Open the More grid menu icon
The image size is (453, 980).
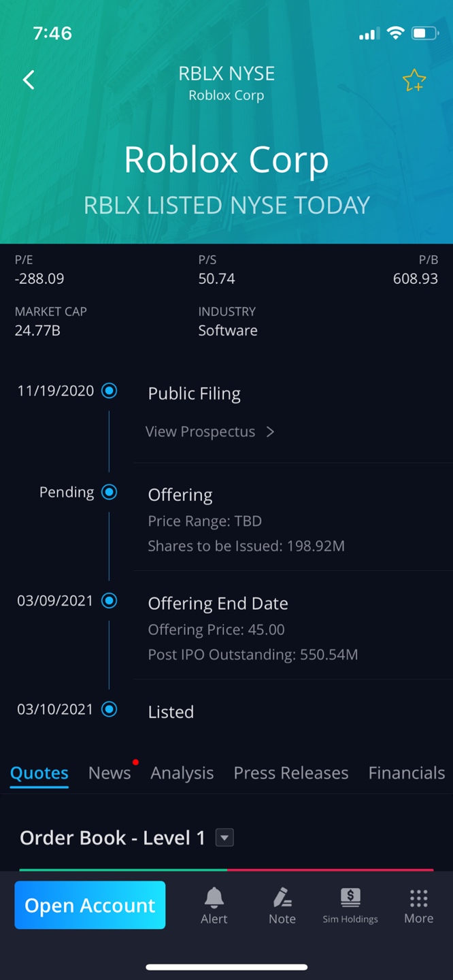click(418, 898)
